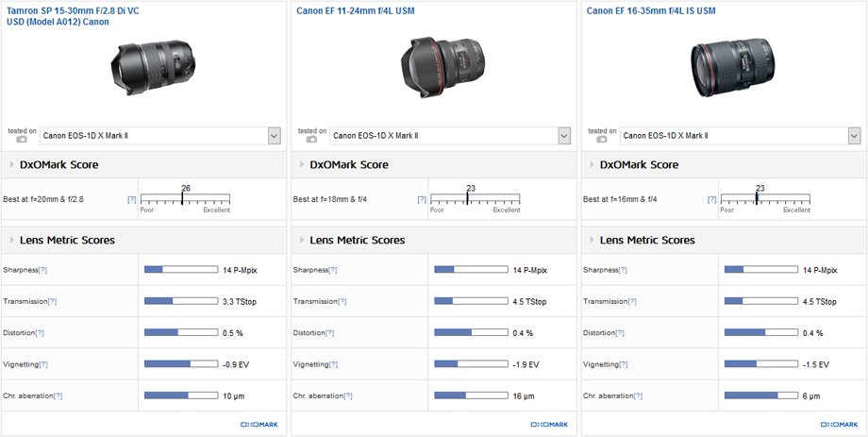Click the camera icon in Canon 11-24mm panel

[311, 139]
